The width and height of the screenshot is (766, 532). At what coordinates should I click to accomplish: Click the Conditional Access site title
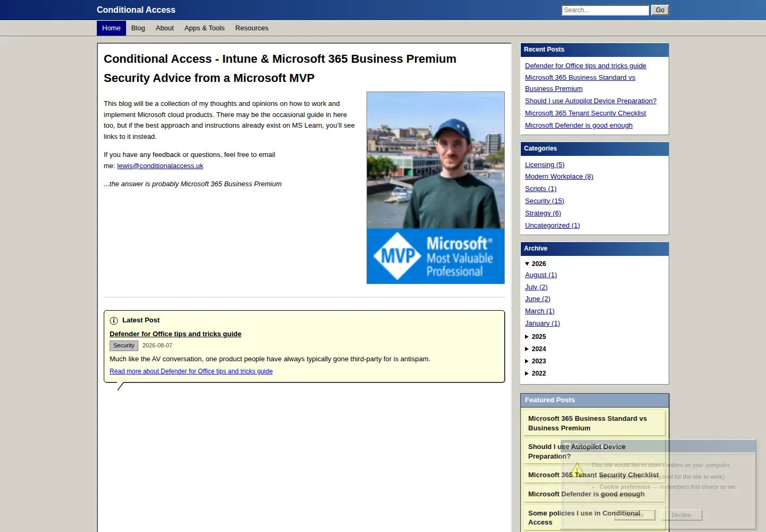point(136,10)
